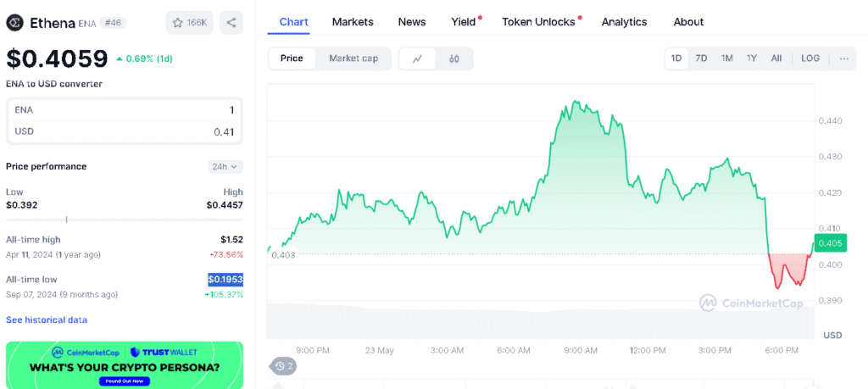Click the 12:00 PM time axis label
This screenshot has height=389, width=868.
(x=648, y=350)
